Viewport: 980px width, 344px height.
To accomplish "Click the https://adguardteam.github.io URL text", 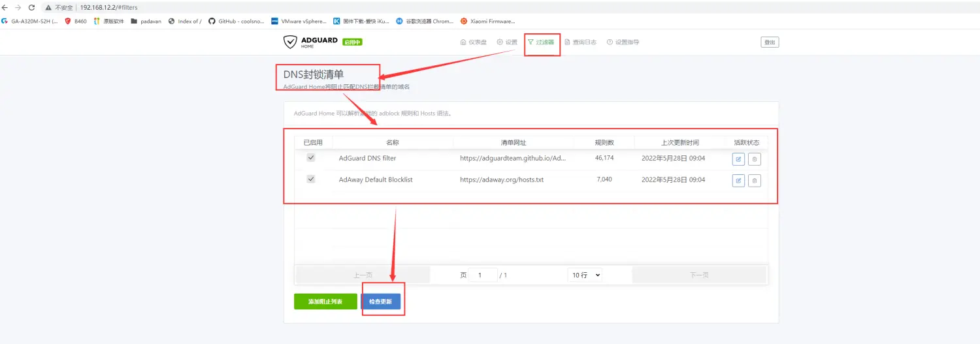I will pyautogui.click(x=513, y=158).
